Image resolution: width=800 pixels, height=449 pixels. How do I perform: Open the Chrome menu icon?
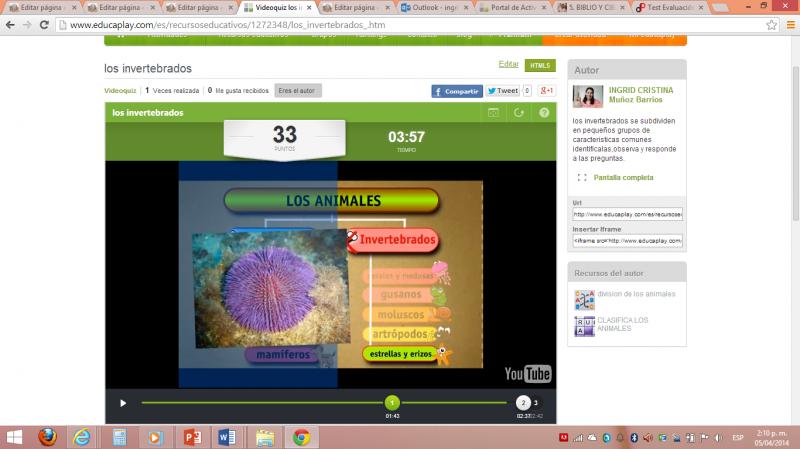click(x=790, y=24)
